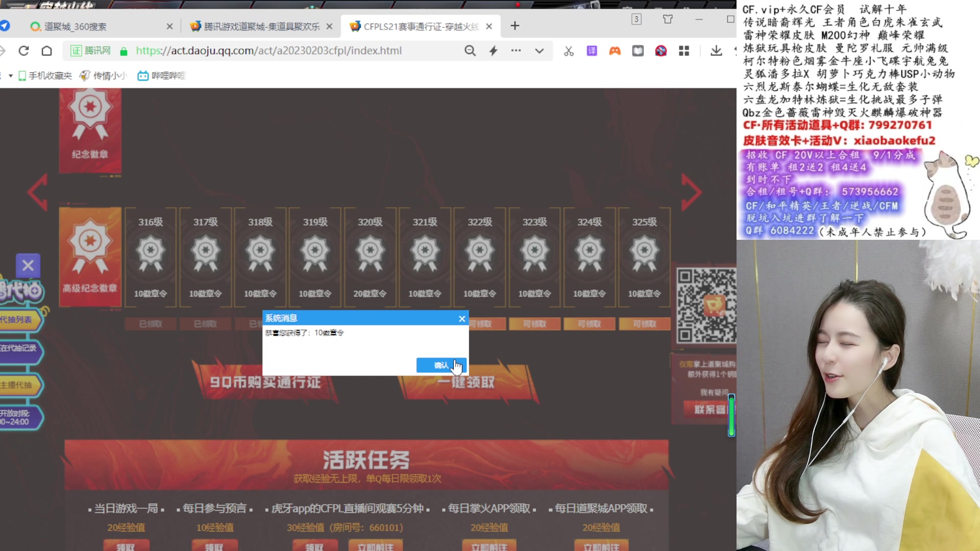Go to browser home page icon
Screen dimensions: 980x551
click(47, 51)
